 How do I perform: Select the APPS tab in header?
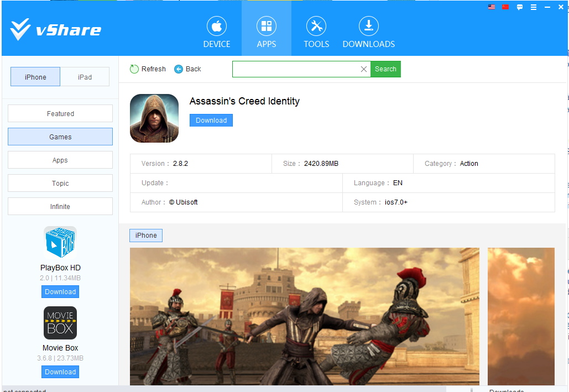267,33
